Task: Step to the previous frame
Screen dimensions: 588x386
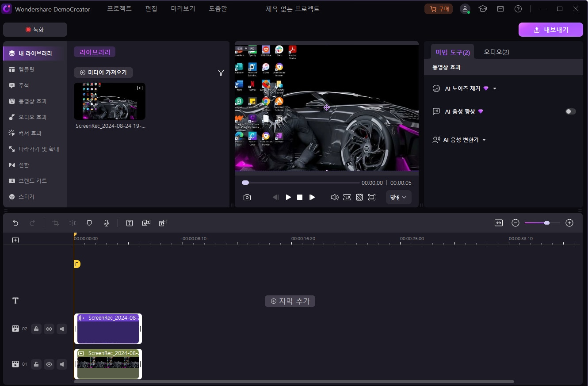Action: tap(275, 197)
